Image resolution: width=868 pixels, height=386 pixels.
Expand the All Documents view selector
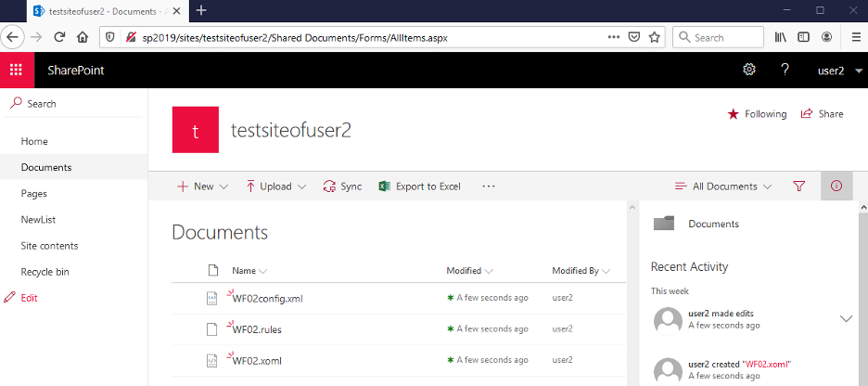723,187
